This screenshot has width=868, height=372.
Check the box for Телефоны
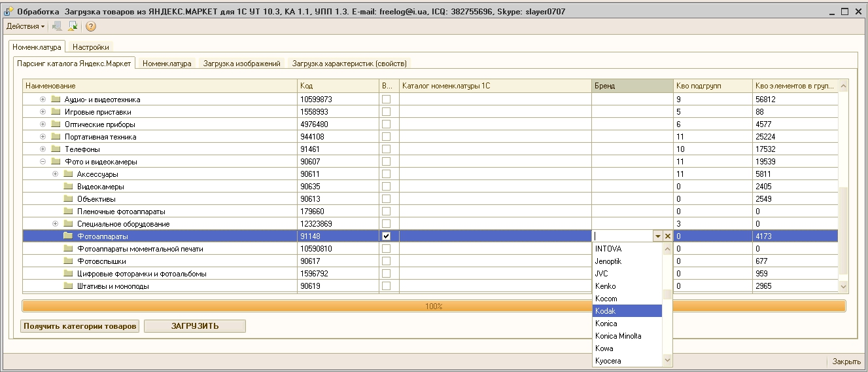click(x=386, y=149)
